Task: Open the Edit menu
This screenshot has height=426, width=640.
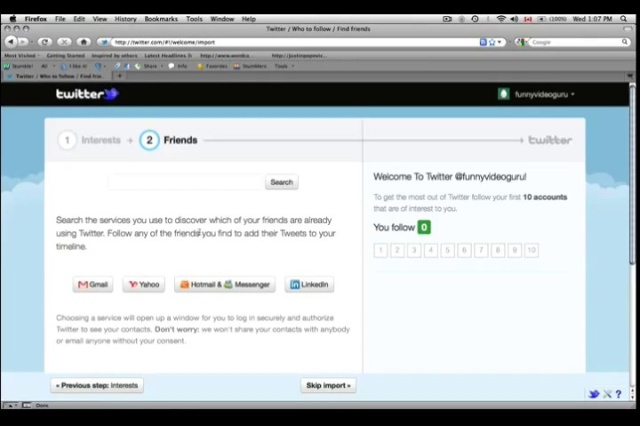Action: pyautogui.click(x=79, y=19)
